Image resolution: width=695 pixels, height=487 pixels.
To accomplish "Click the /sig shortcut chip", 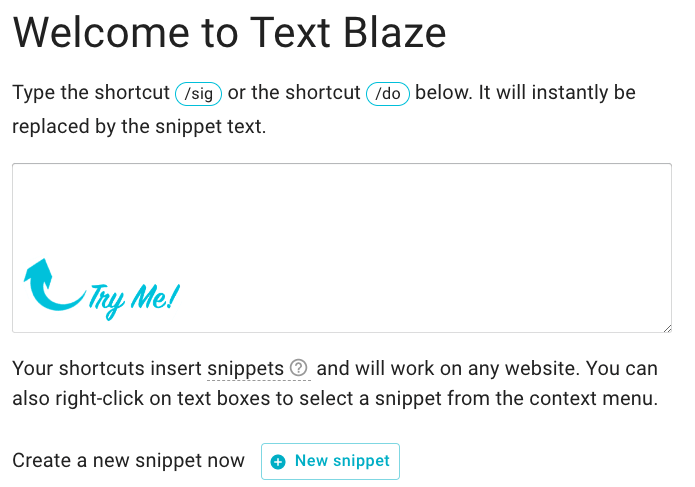I will tap(198, 93).
